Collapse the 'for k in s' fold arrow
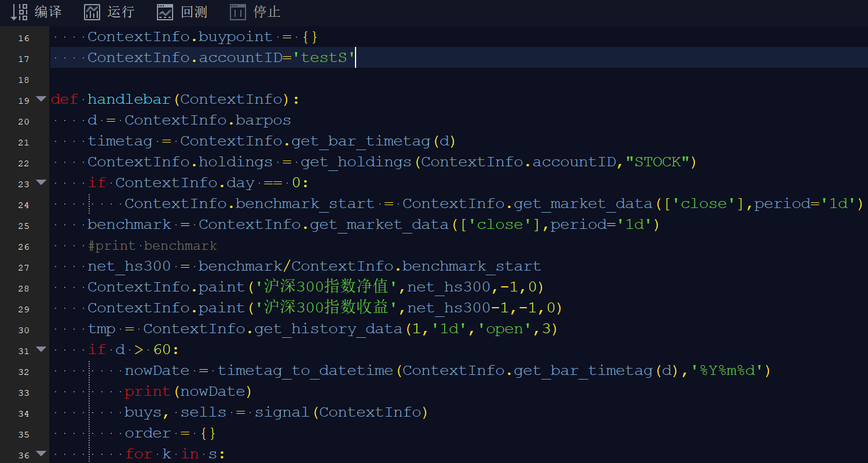Screen dimensions: 868x463 [41, 454]
